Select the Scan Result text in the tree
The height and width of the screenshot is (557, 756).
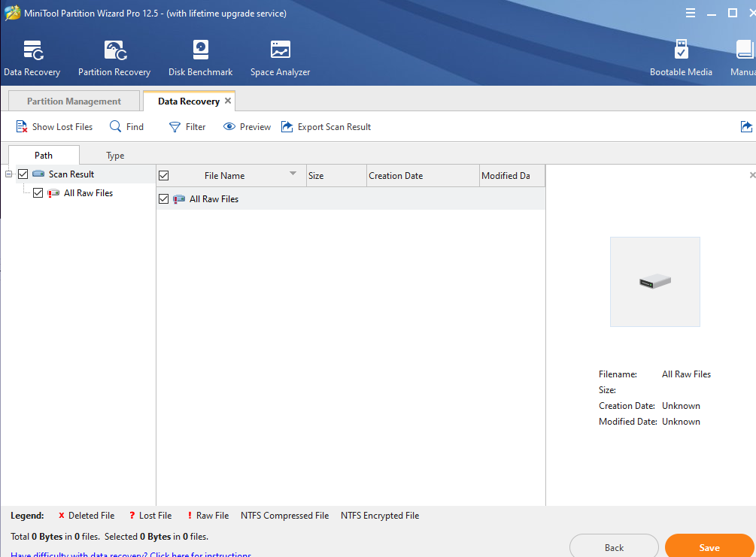coord(71,174)
